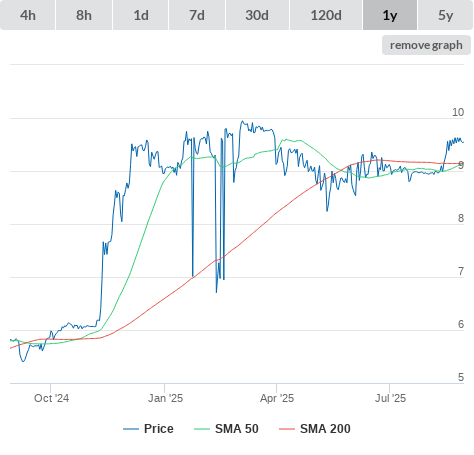Switch to the 5y time range

(446, 15)
